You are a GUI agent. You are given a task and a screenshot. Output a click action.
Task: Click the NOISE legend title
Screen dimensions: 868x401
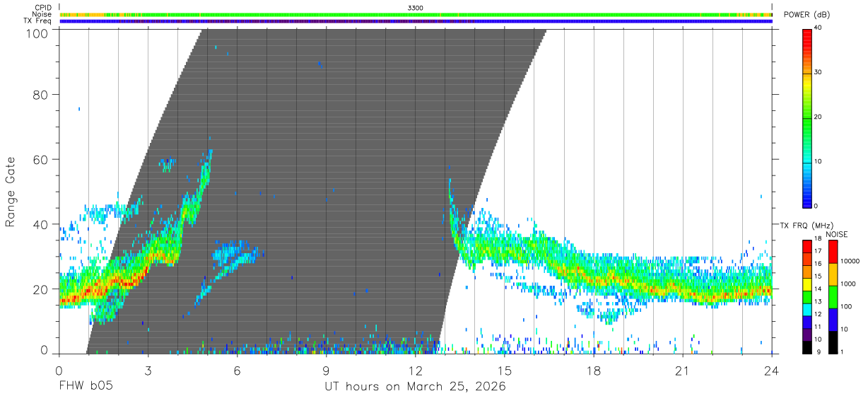[837, 234]
